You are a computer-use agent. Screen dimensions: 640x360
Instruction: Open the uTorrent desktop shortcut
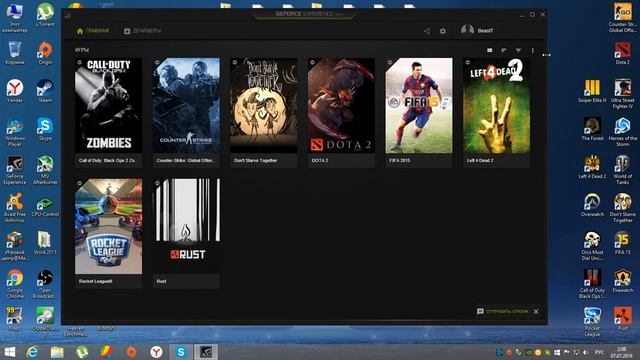(45, 15)
